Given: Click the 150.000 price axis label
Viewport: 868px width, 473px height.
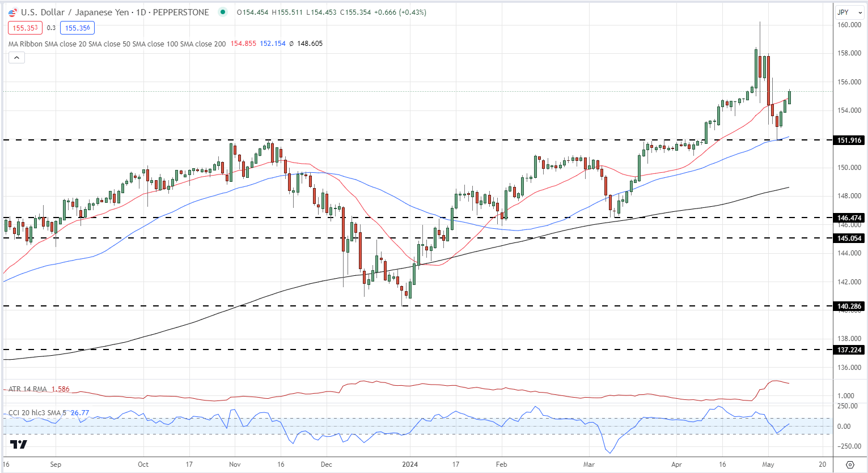Looking at the screenshot, I should [849, 168].
